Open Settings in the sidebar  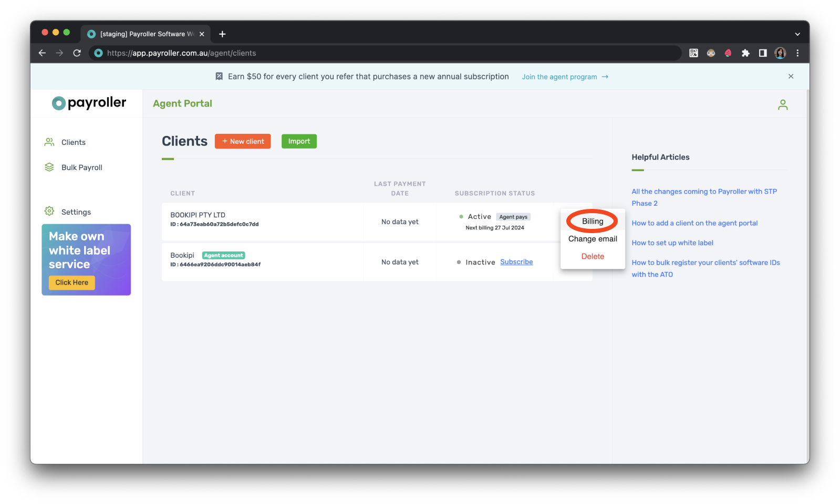(76, 212)
